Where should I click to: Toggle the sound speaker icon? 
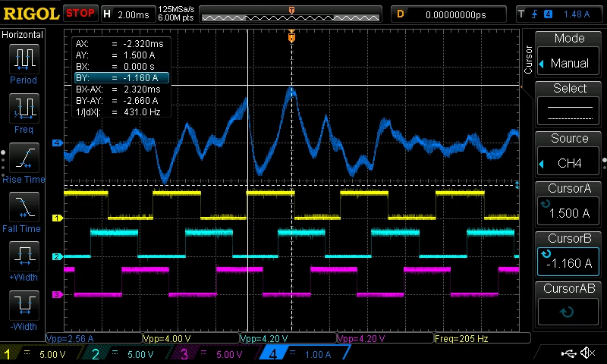587,353
